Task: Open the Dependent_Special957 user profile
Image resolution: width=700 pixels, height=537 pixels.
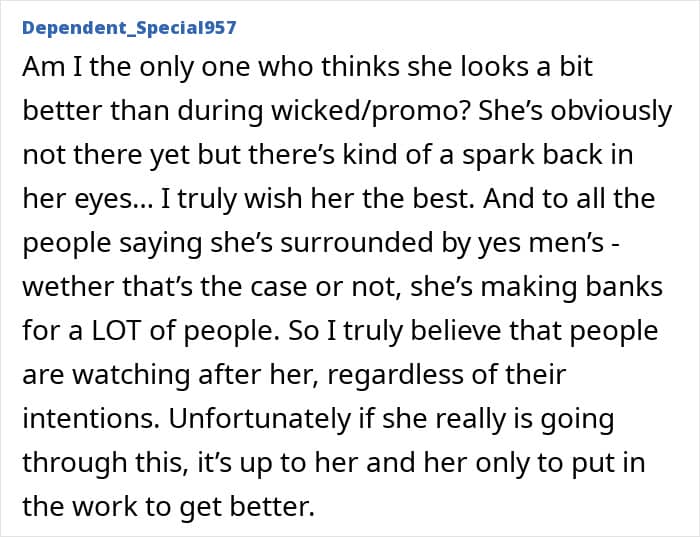Action: click(129, 28)
